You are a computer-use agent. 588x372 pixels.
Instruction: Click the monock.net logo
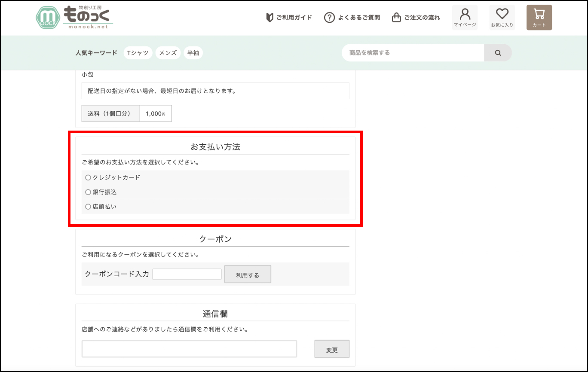point(74,18)
